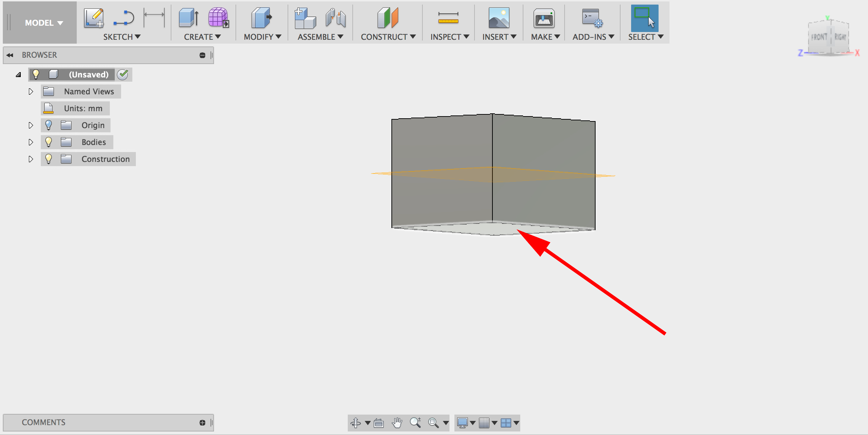Select the Units: mm entry
The height and width of the screenshot is (435, 868).
coord(75,108)
